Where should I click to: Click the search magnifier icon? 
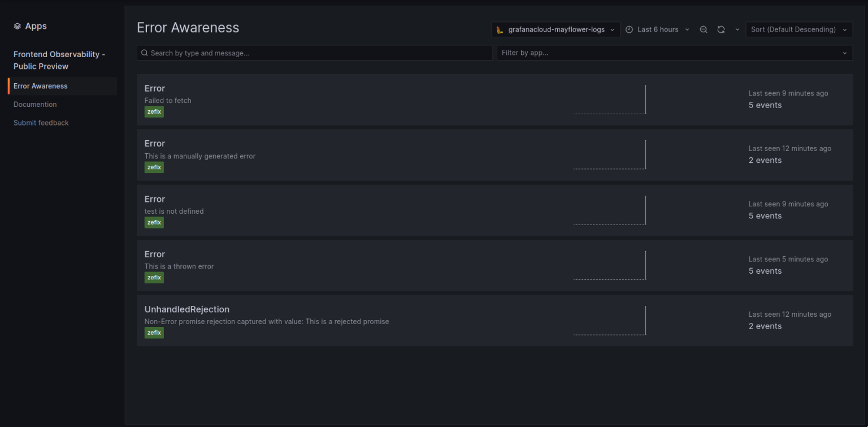pos(144,53)
